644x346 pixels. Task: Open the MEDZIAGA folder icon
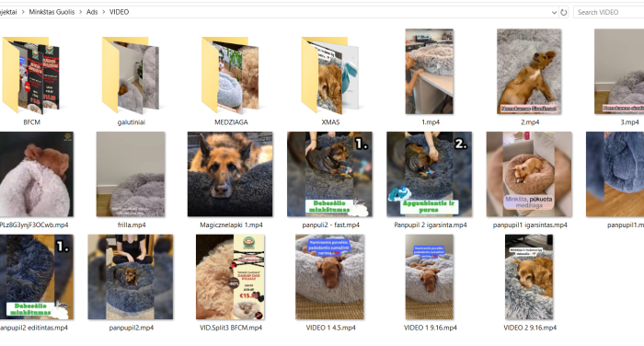pos(231,75)
